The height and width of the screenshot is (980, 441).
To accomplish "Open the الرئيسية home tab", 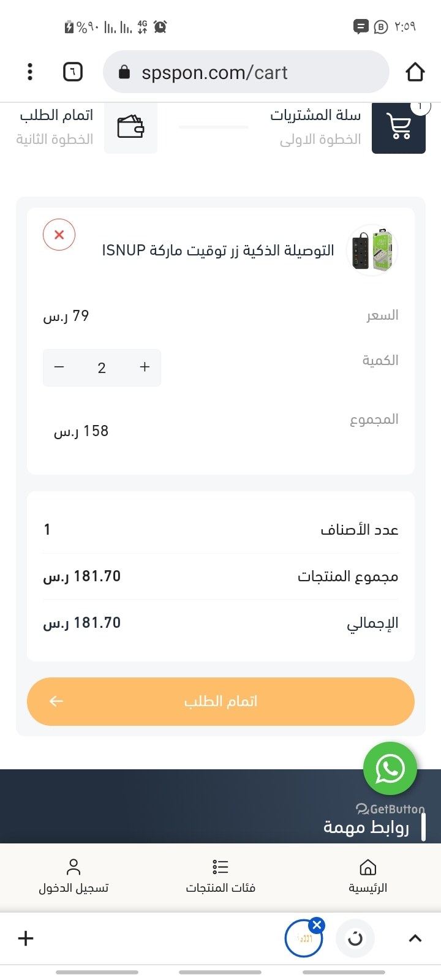I will coord(367,876).
